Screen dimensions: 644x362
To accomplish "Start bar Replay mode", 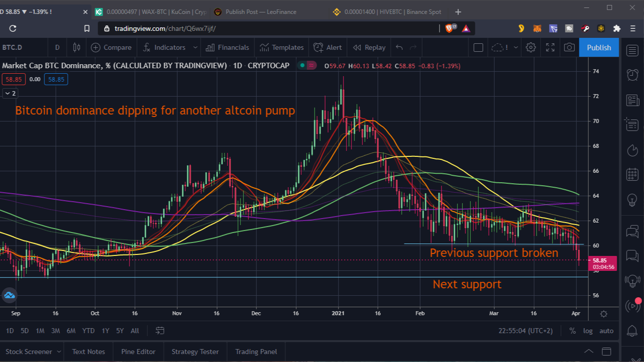I will (x=369, y=47).
